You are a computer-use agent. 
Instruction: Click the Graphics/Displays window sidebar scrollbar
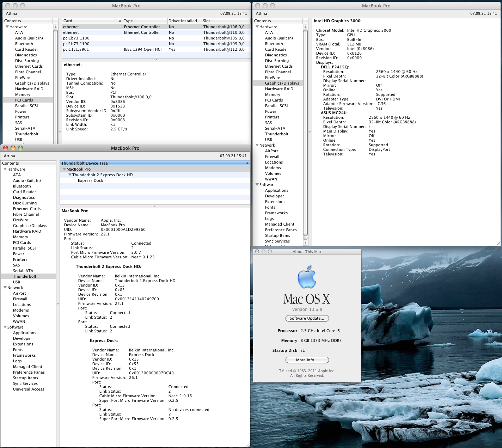pyautogui.click(x=305, y=133)
